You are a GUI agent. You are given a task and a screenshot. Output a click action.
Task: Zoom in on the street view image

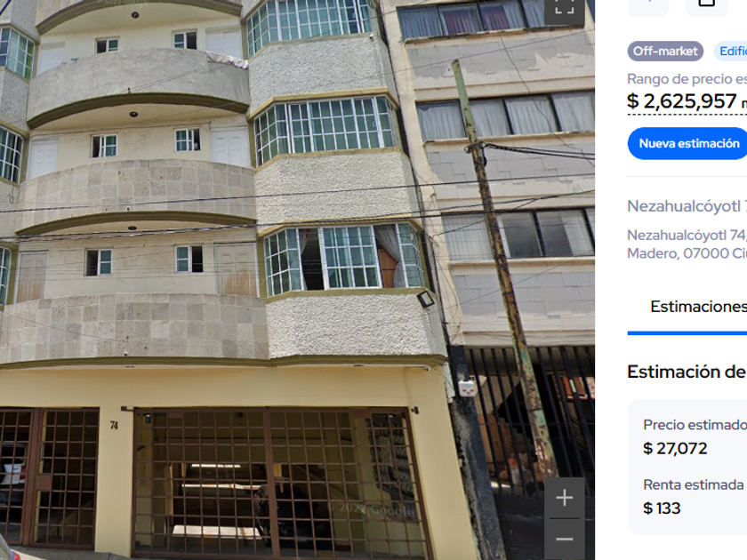point(565,498)
